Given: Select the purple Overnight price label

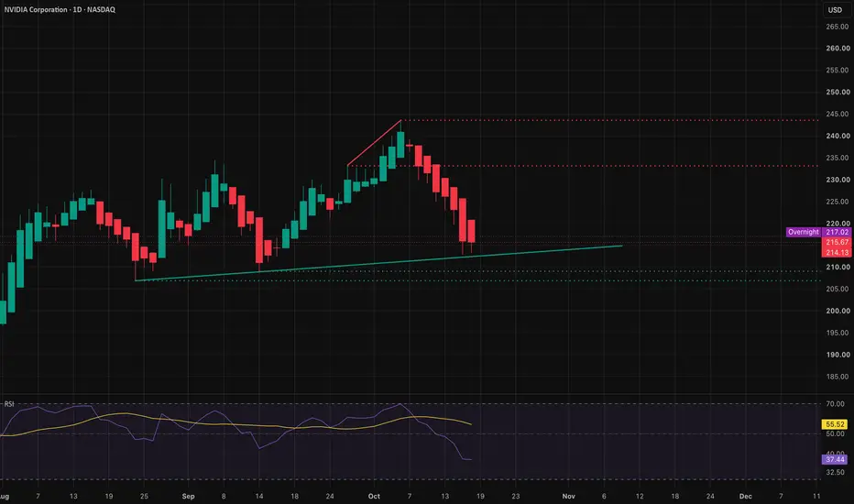Looking at the screenshot, I should (804, 232).
